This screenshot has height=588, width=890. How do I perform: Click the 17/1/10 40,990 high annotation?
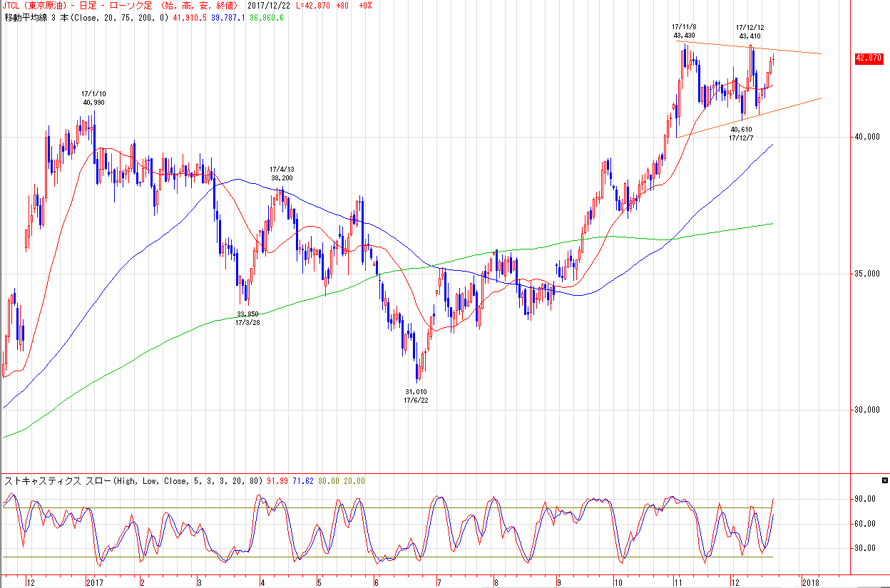click(x=93, y=98)
